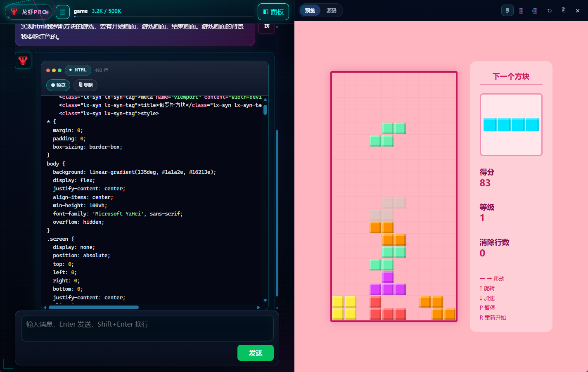Refresh the preview with reload icon
Screen dimensions: 588x372
pos(550,11)
